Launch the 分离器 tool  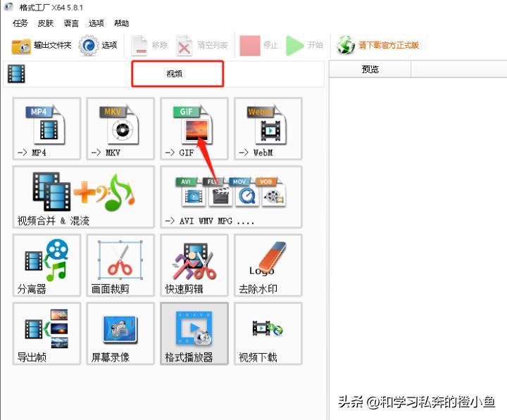point(46,265)
